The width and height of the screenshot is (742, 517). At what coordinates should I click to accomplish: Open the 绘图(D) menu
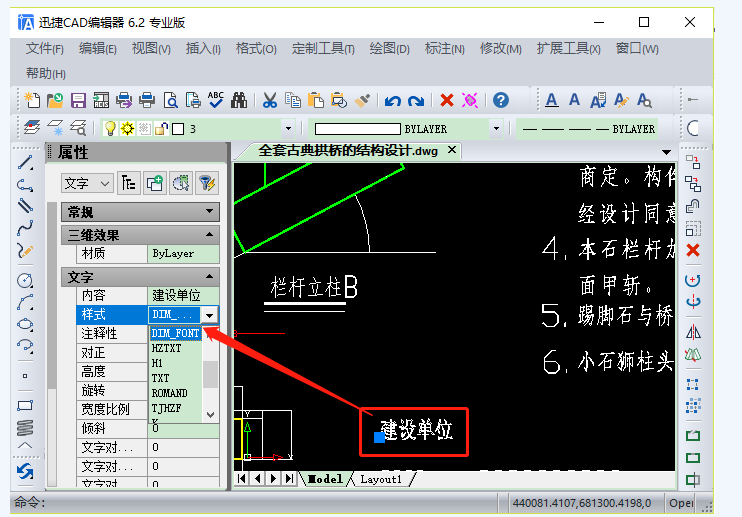point(389,48)
